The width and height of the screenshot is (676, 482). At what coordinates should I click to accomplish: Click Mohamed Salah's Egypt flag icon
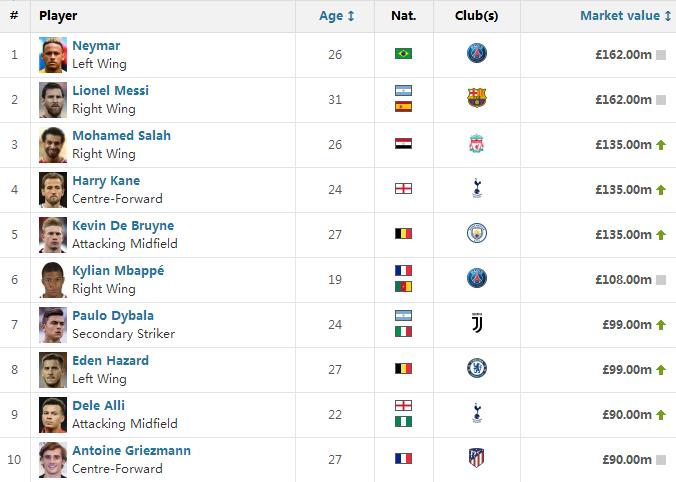[403, 144]
